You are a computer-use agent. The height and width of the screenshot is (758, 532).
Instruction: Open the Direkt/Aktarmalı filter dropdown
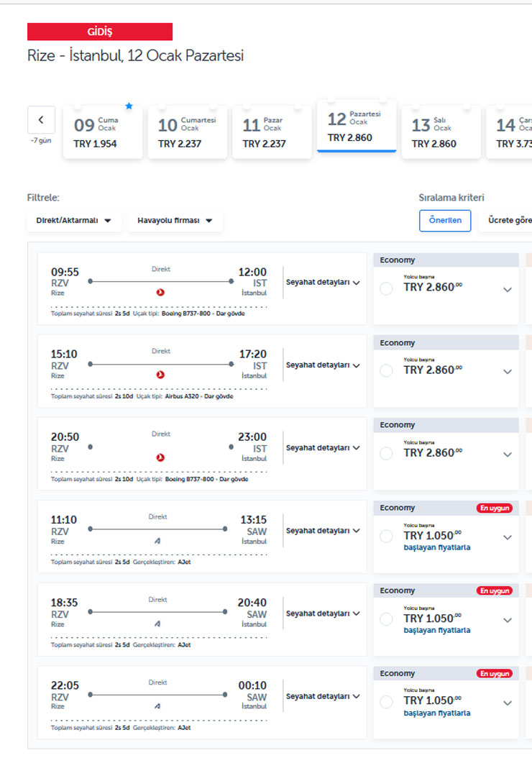(x=74, y=221)
